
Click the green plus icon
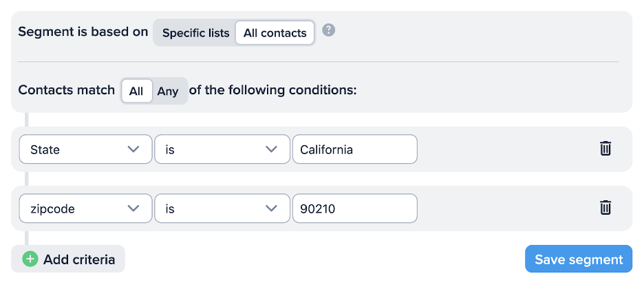pos(30,259)
